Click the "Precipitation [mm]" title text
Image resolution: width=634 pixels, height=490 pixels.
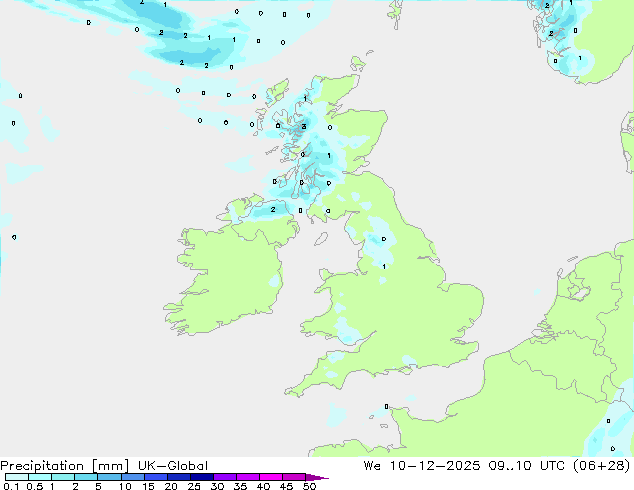tap(64, 466)
